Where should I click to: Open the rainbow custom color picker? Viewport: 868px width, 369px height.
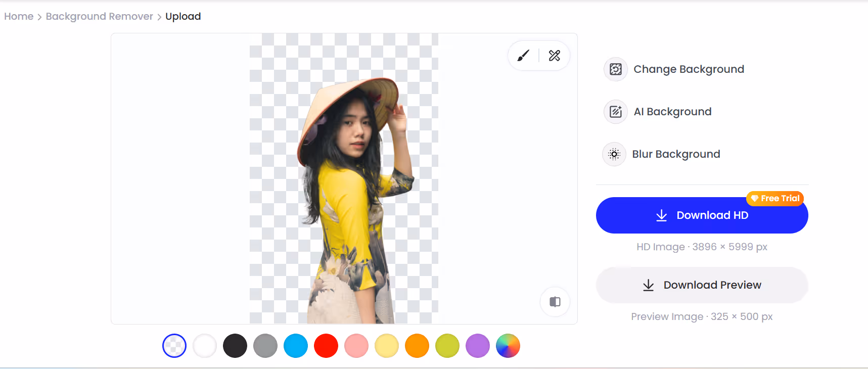coord(508,346)
